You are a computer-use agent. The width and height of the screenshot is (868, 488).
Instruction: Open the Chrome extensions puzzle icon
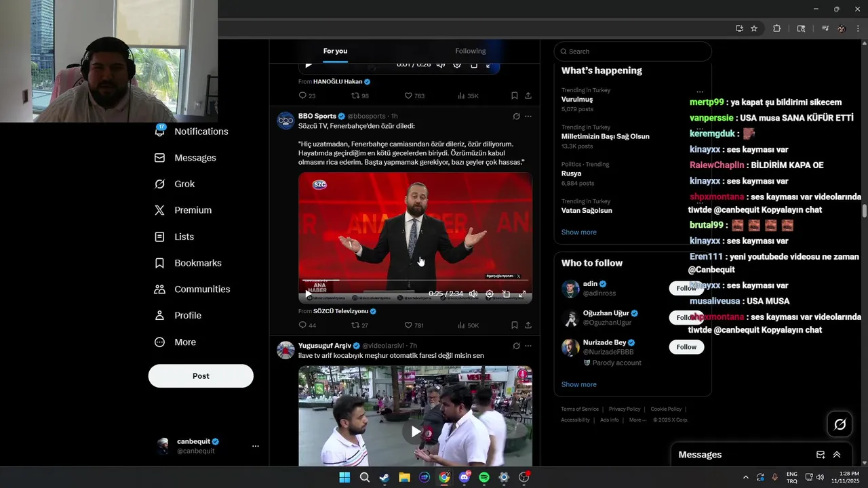[x=777, y=28]
